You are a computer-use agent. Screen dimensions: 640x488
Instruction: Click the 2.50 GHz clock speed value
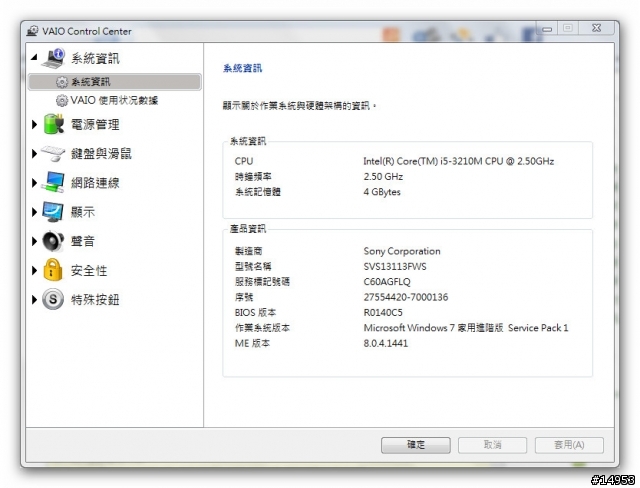click(383, 177)
